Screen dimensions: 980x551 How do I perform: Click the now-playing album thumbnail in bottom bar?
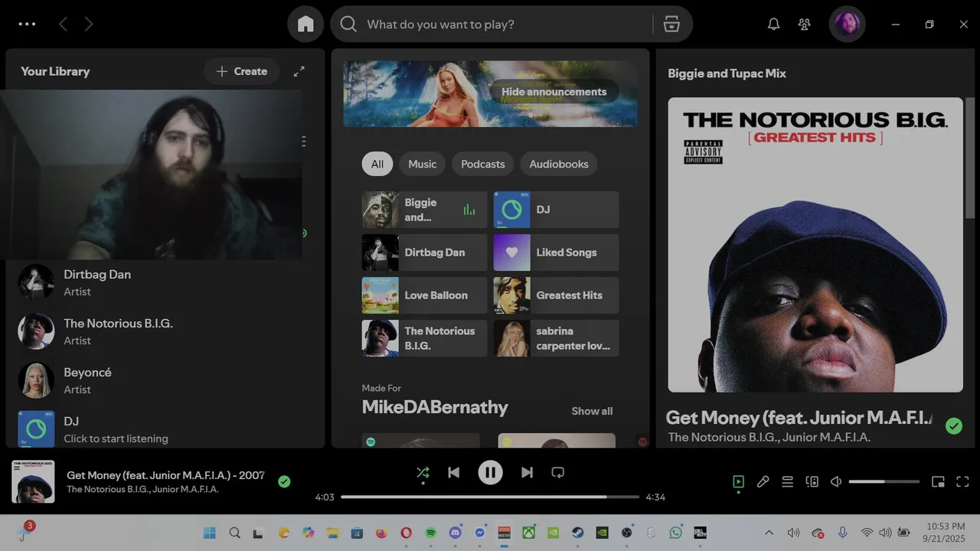(33, 481)
